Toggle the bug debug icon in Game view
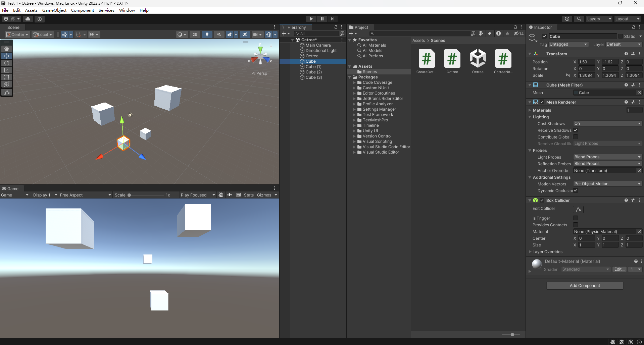Image resolution: width=644 pixels, height=345 pixels. tap(221, 195)
